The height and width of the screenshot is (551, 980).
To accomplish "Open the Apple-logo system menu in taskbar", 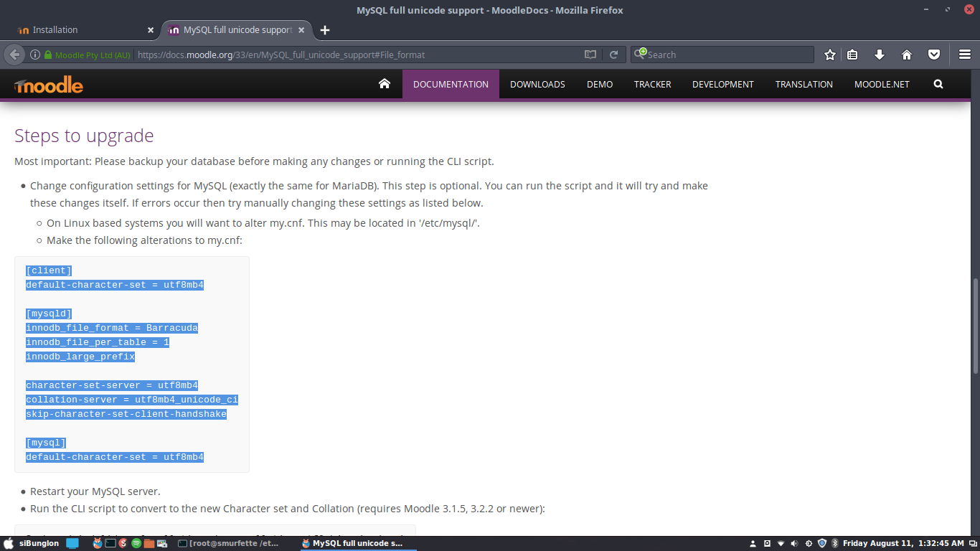I will click(8, 544).
